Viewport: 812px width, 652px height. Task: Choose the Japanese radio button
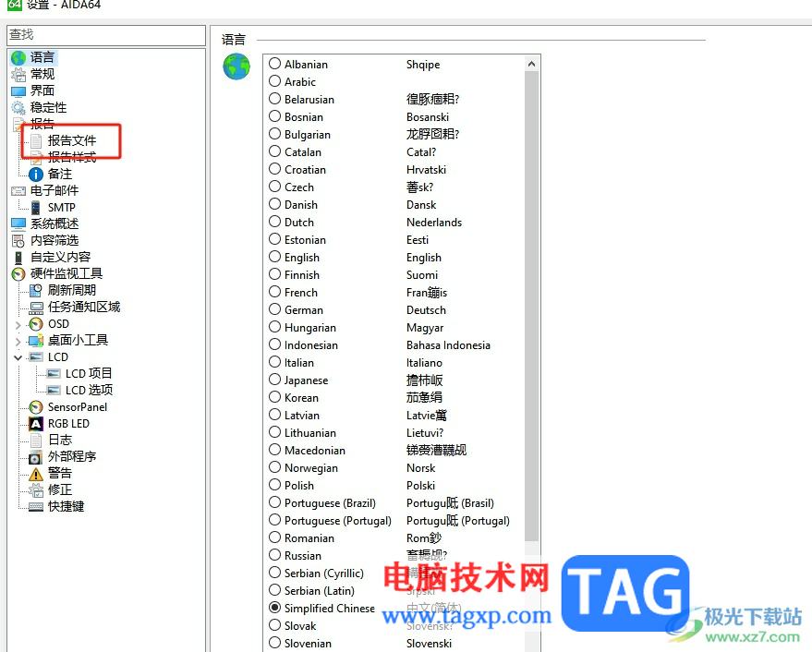tap(275, 380)
